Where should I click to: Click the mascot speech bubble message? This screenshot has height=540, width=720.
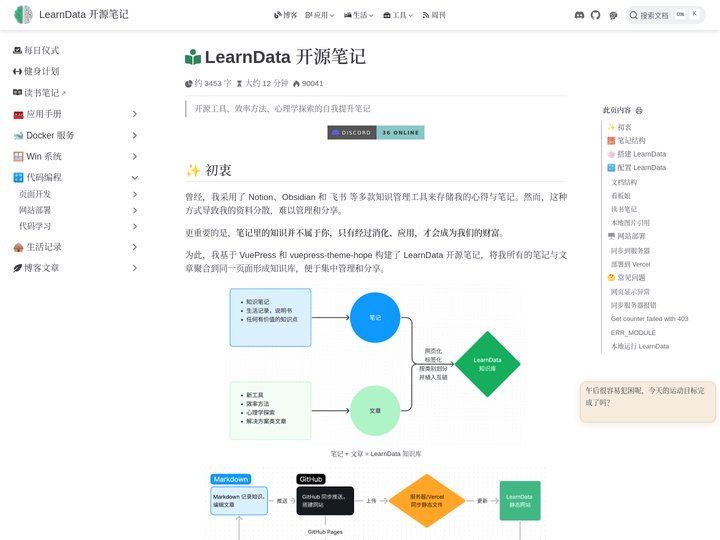pos(647,401)
